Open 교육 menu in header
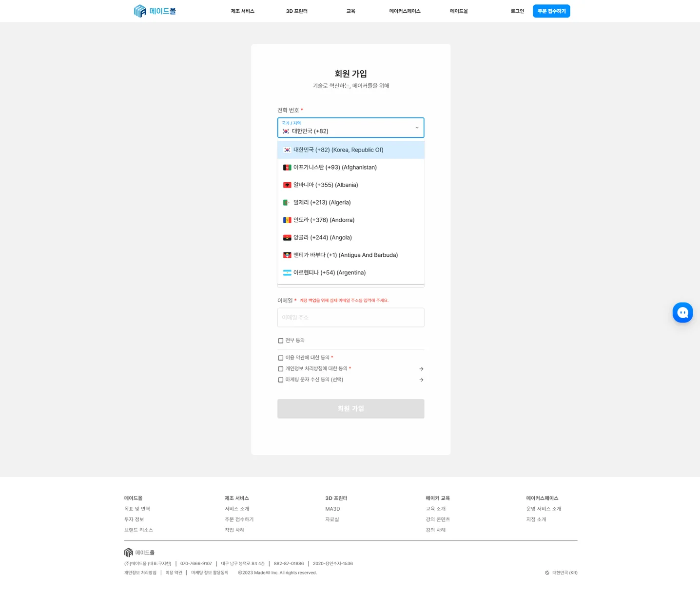The image size is (700, 594). click(x=351, y=11)
